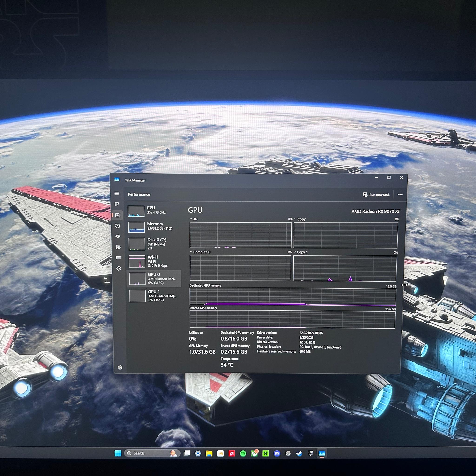Open Xbox app from the taskbar
Screen dimensions: 476x476
(254, 453)
